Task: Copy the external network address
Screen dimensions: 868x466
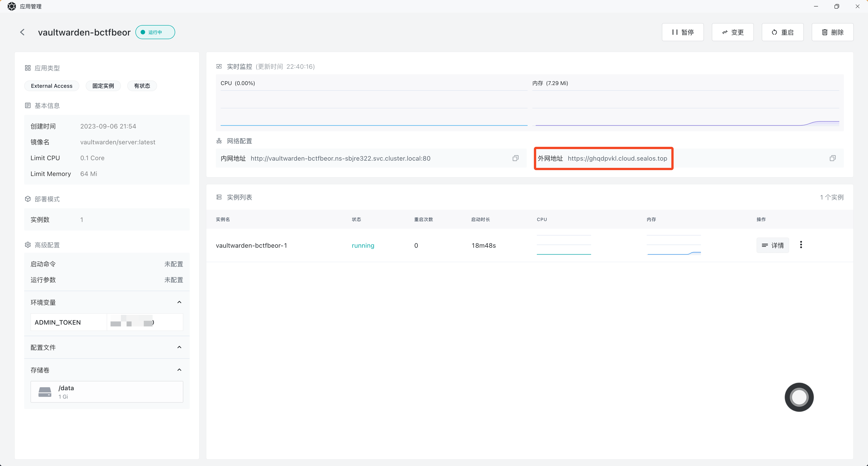Action: click(832, 158)
